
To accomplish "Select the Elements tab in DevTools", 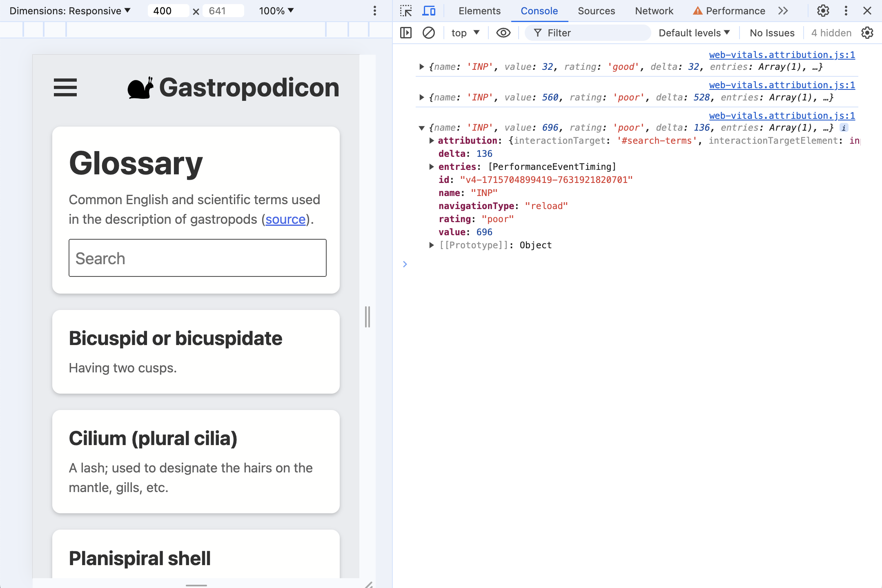I will point(480,11).
